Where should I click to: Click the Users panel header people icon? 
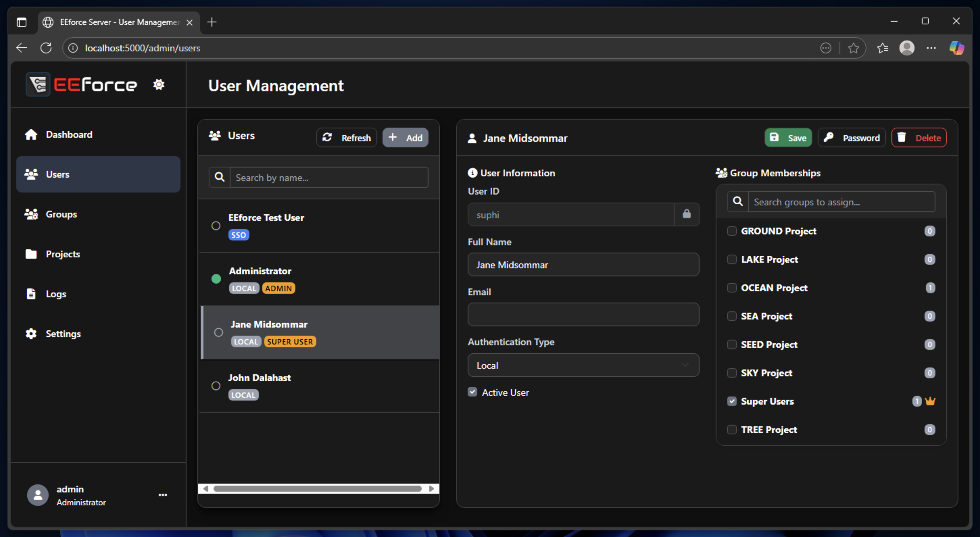[x=215, y=135]
